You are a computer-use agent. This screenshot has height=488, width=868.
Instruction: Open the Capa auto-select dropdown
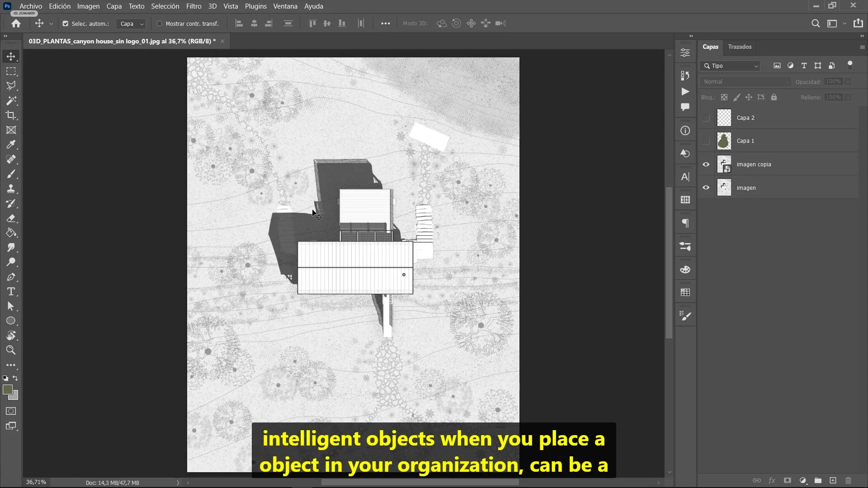(x=131, y=23)
